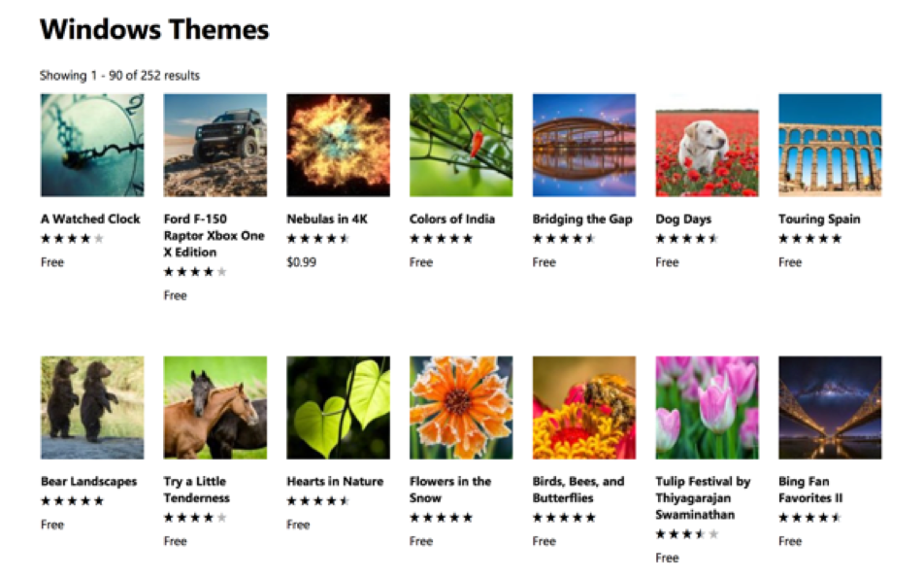Open the Colors of India thumbnail

tap(461, 146)
